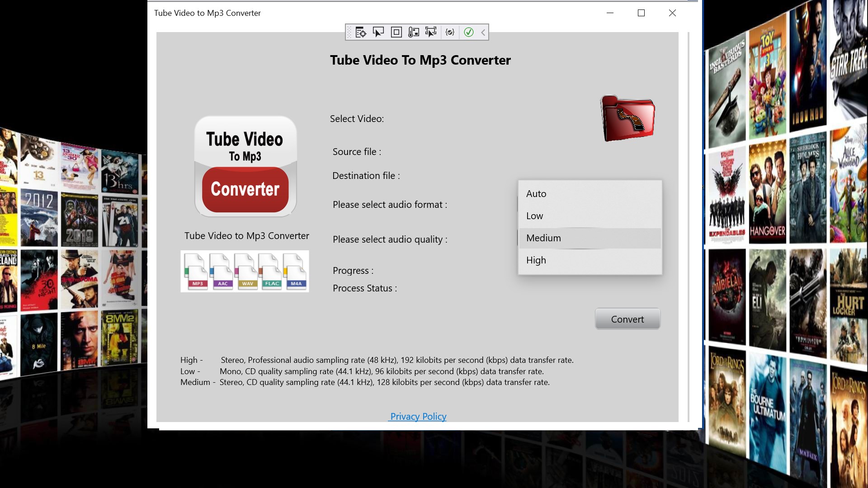Collapse the debug toolbar with chevron
Screen dimensions: 868x488
pos(483,32)
